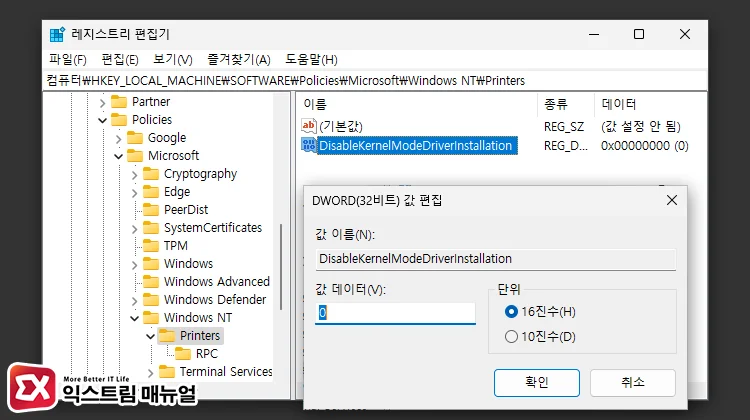The height and width of the screenshot is (420, 750).
Task: Click the PeerDist folder icon
Action: click(151, 210)
